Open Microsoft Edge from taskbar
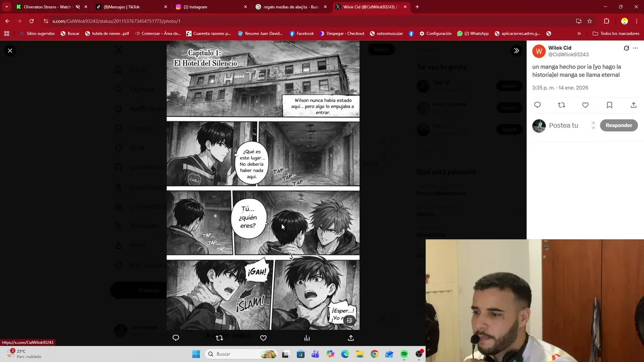This screenshot has height=362, width=644. pos(345,354)
